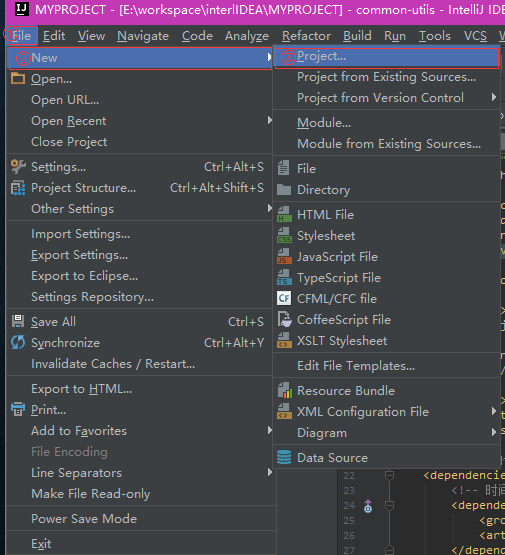The image size is (505, 555).
Task: Click line number 22 in the editor gutter
Action: 349,475
